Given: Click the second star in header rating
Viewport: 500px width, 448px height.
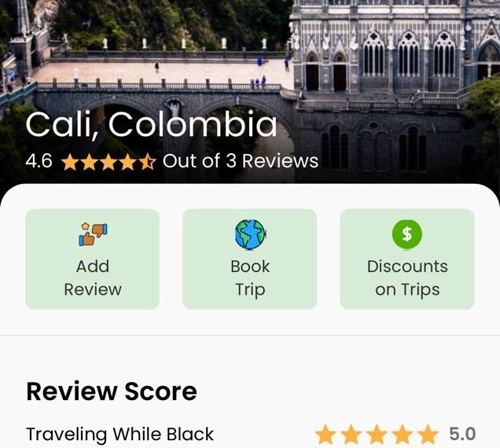Looking at the screenshot, I should click(x=90, y=162).
